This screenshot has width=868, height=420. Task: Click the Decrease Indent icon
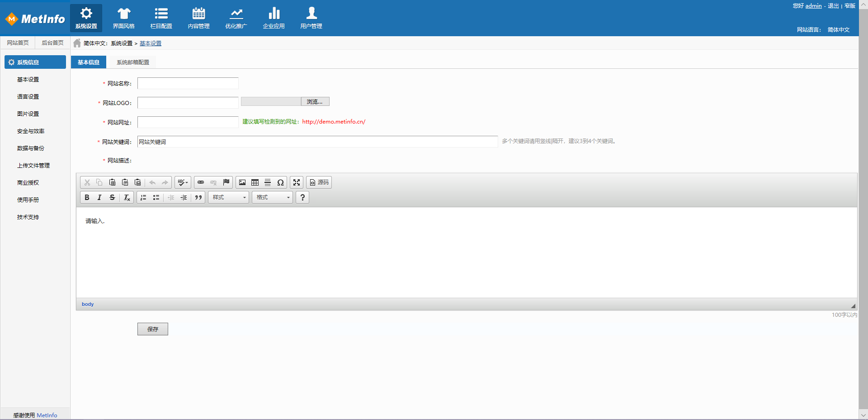[171, 197]
